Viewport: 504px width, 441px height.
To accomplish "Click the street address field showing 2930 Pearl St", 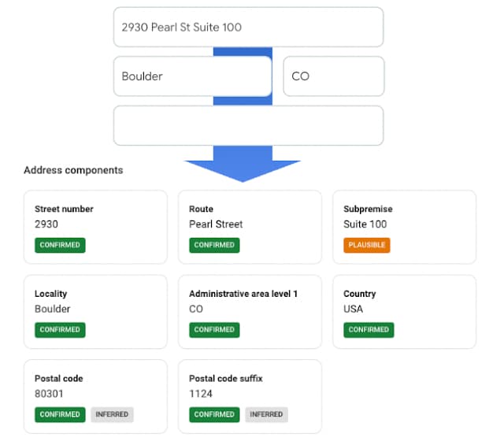I will click(249, 28).
